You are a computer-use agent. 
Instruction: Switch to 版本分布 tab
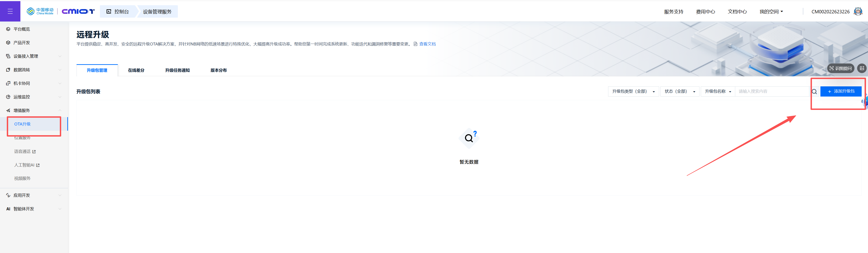pos(218,70)
